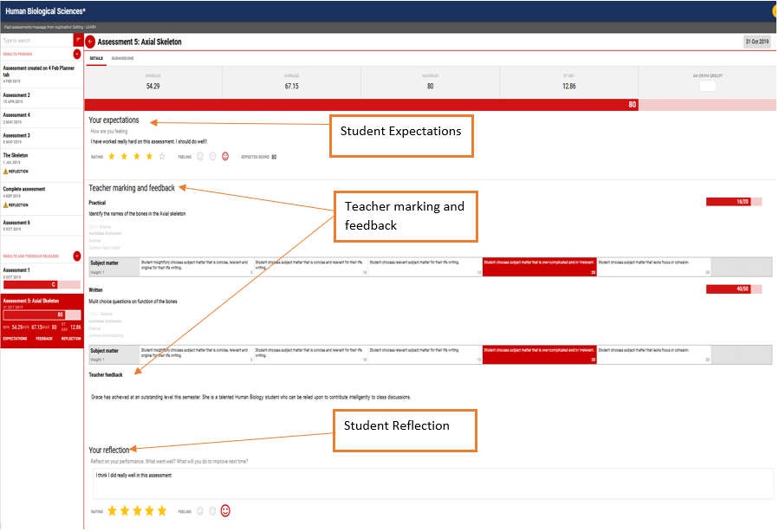779x532 pixels.
Task: Toggle the fifth rating star under expectations
Action: click(x=161, y=156)
